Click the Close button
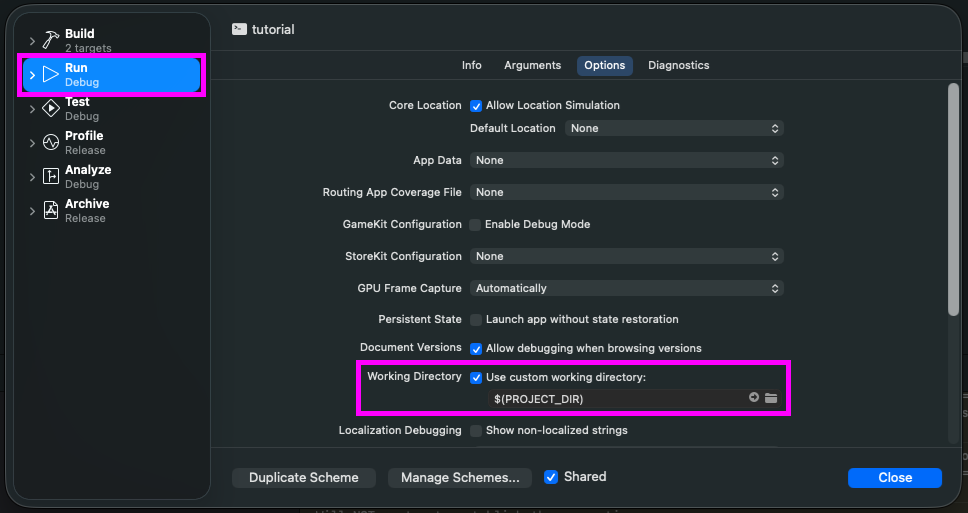This screenshot has width=968, height=513. point(895,478)
